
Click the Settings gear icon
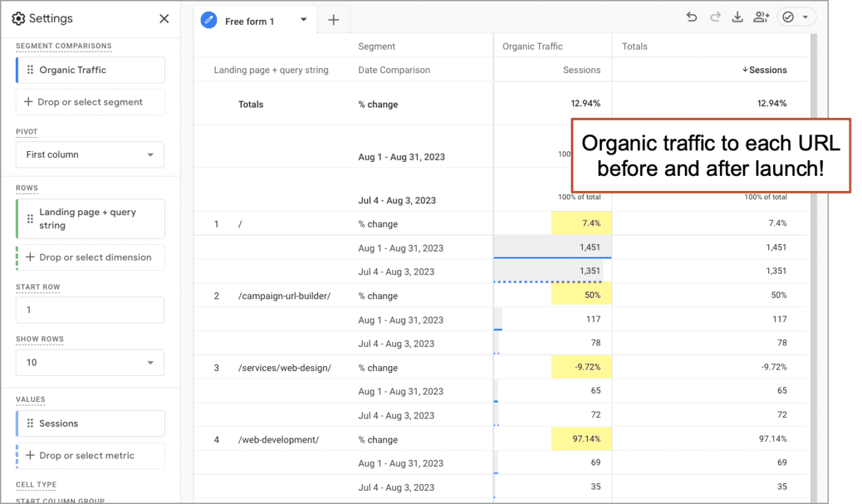19,19
